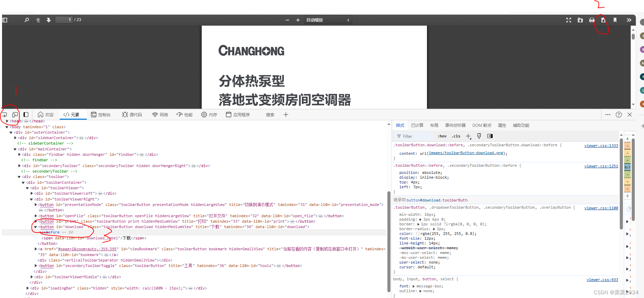Open the 事件侦听器 tab
Screen dimensions: 644x298
[x=455, y=125]
